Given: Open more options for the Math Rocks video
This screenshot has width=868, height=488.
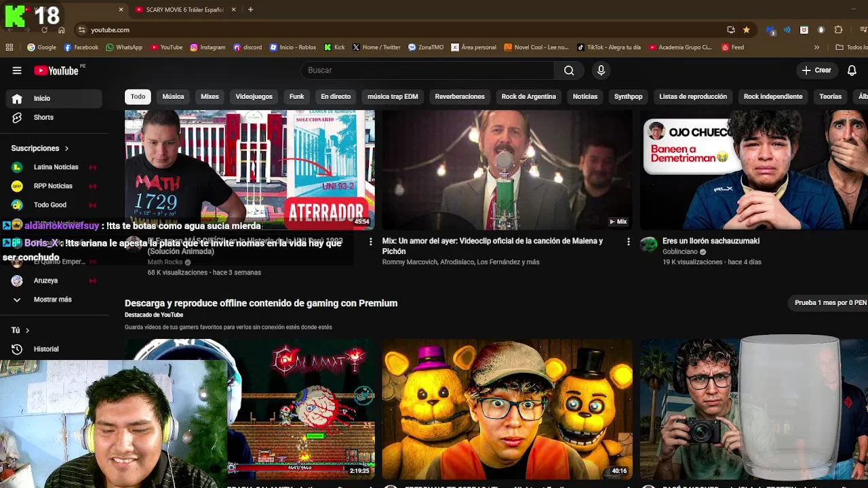Looking at the screenshot, I should (x=370, y=241).
